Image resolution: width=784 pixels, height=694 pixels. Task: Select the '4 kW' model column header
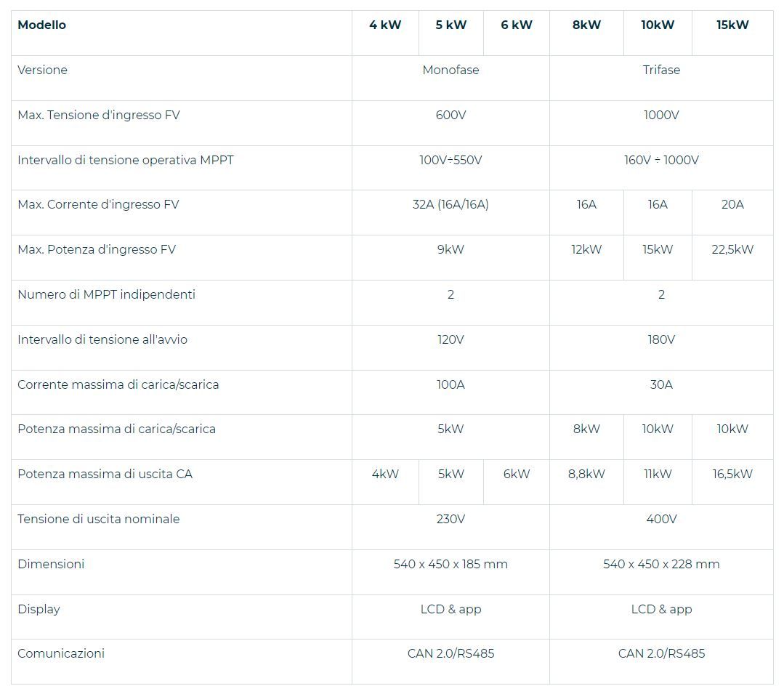[x=385, y=25]
